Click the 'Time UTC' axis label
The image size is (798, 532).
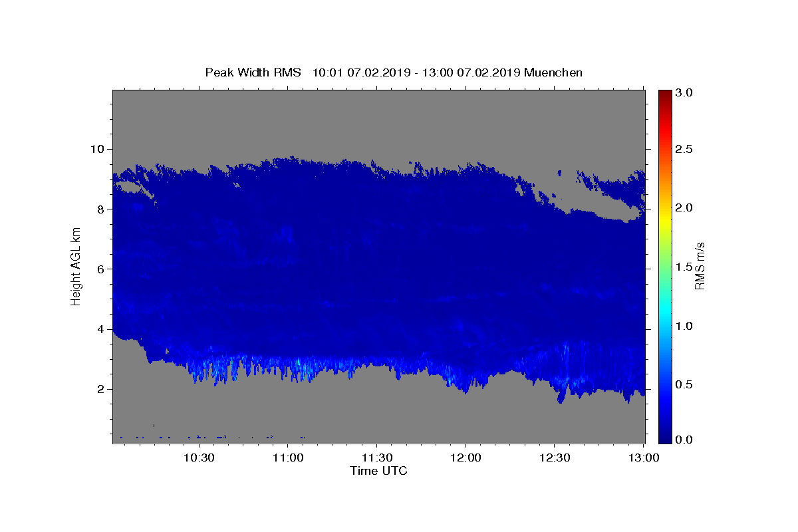[x=378, y=471]
